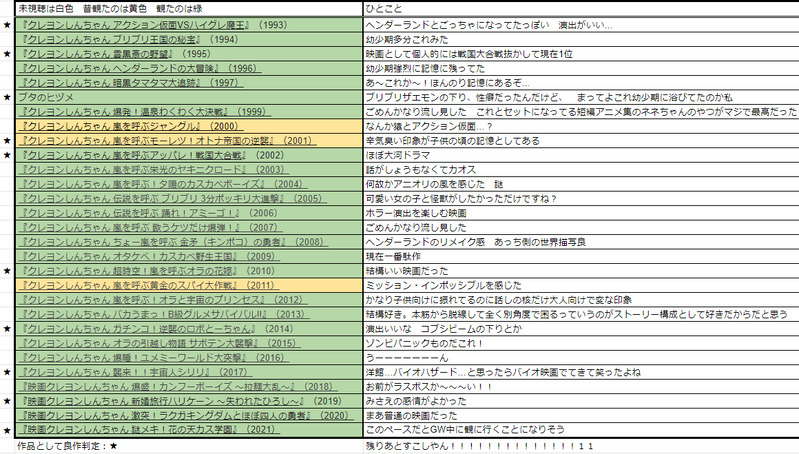Open the オラと宇宙のプリンセス (2012) link
The image size is (799, 454).
tap(163, 300)
